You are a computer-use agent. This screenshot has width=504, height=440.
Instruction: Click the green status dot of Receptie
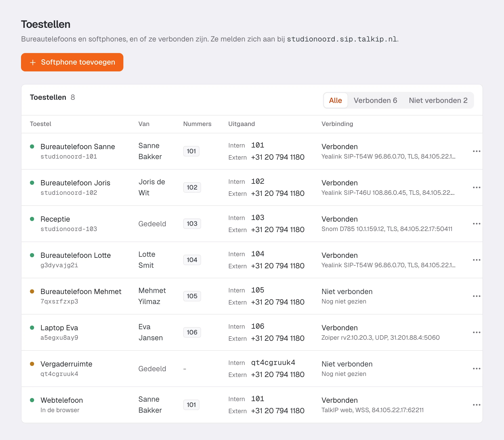pyautogui.click(x=32, y=219)
